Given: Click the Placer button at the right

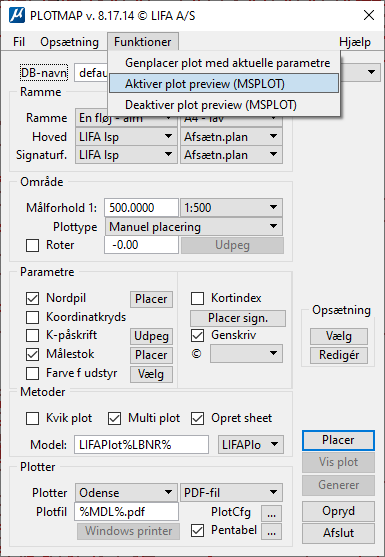Looking at the screenshot, I should coord(338,440).
